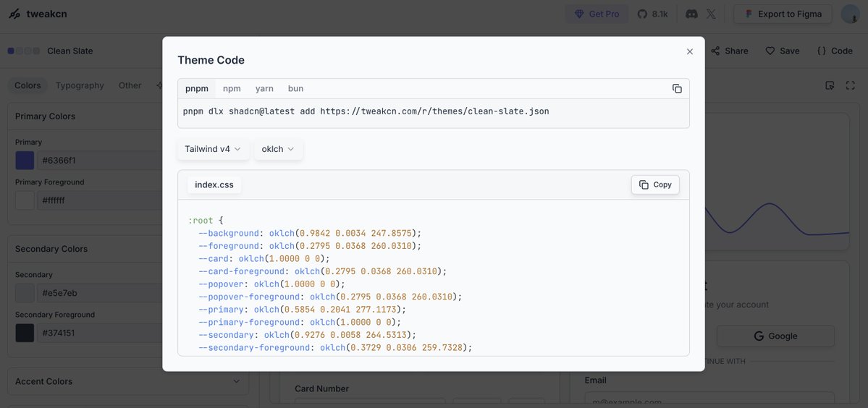
Task: Click the Primary Colors section header
Action: pyautogui.click(x=85, y=116)
